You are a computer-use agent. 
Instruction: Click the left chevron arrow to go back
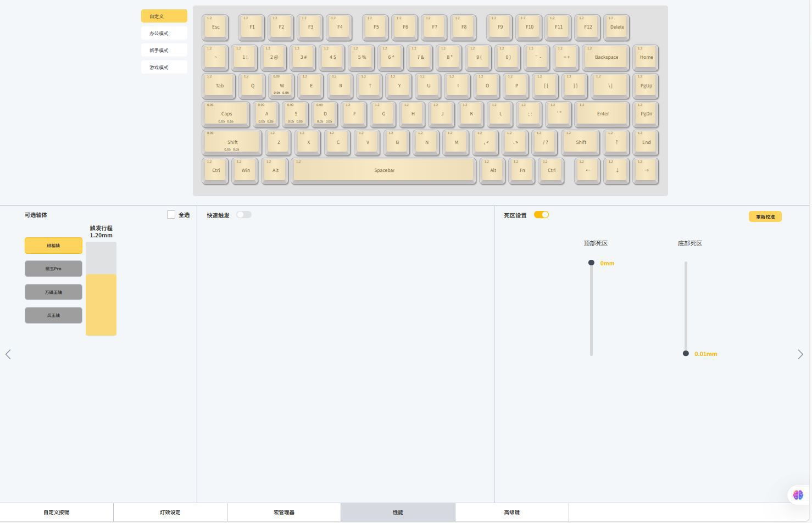(x=8, y=354)
